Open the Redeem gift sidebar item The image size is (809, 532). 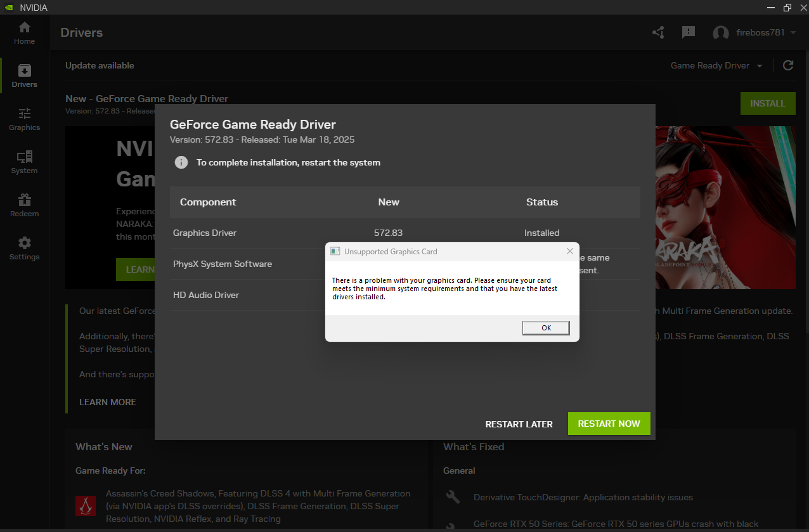click(24, 205)
